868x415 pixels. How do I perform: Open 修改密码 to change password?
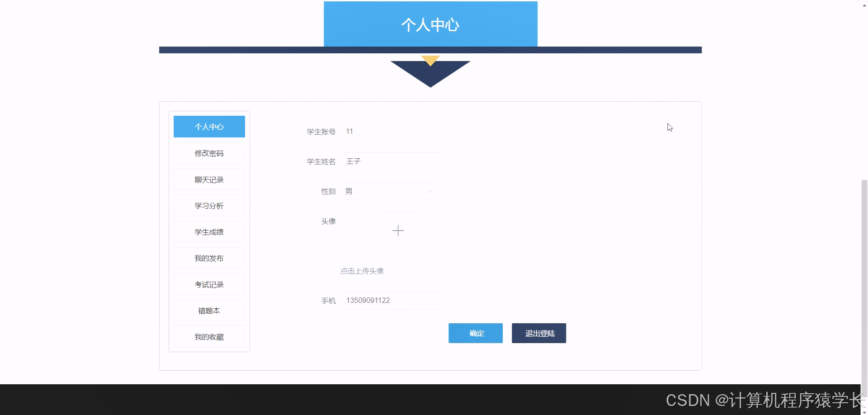[x=209, y=153]
